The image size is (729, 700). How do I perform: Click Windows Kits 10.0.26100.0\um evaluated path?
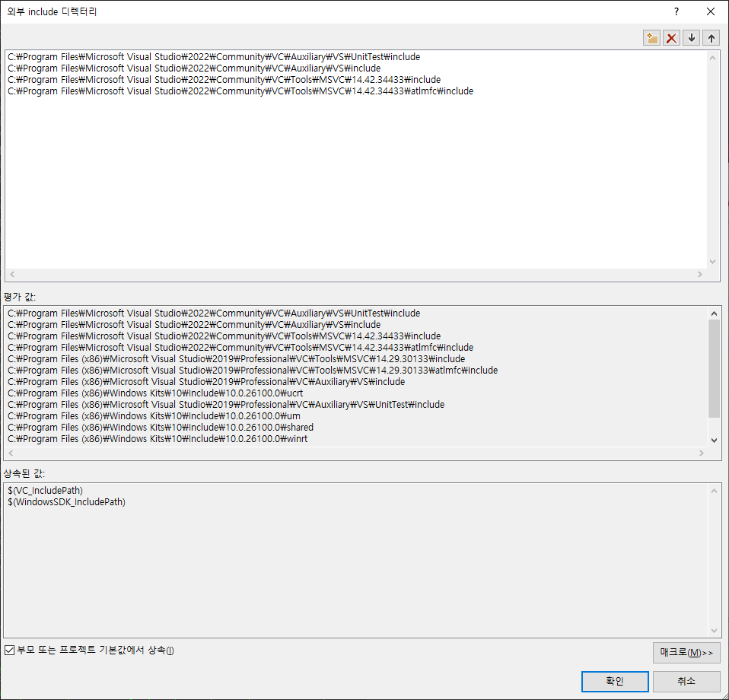tap(154, 416)
